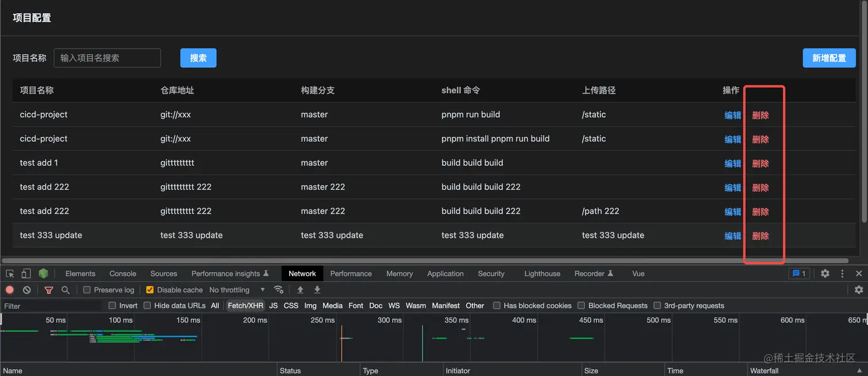Filter requests by Wasm
The height and width of the screenshot is (376, 868).
point(416,305)
